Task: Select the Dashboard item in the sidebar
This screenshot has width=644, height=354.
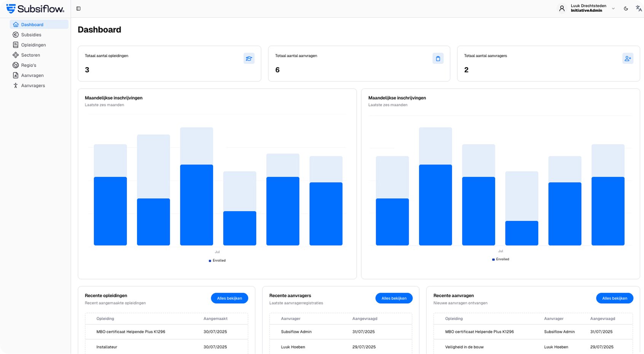Action: 32,24
